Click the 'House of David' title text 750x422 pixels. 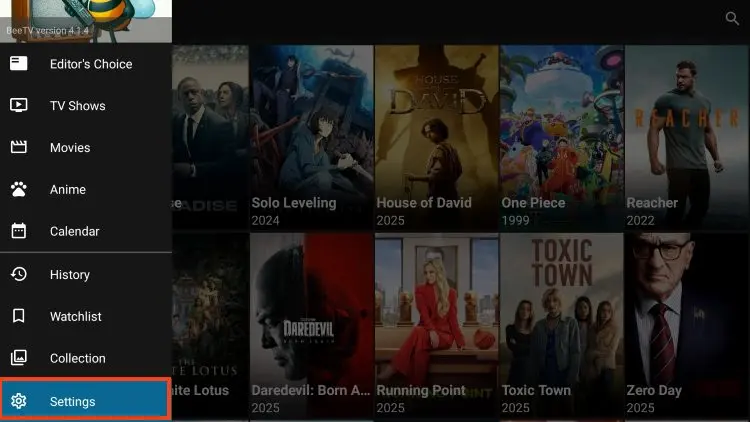[424, 203]
